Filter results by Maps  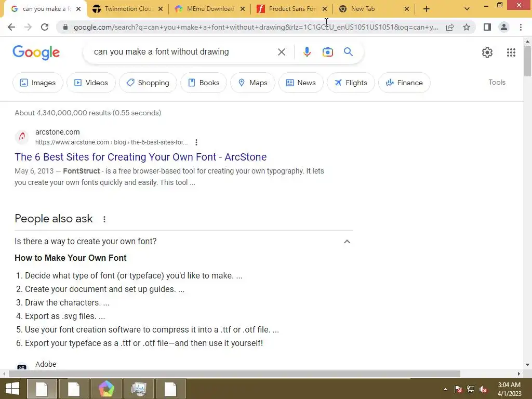click(x=253, y=83)
